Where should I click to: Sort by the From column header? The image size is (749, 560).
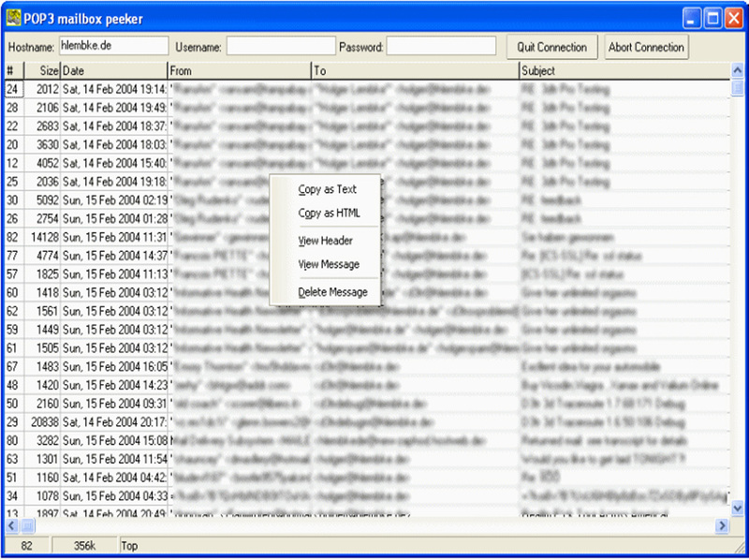[x=240, y=71]
